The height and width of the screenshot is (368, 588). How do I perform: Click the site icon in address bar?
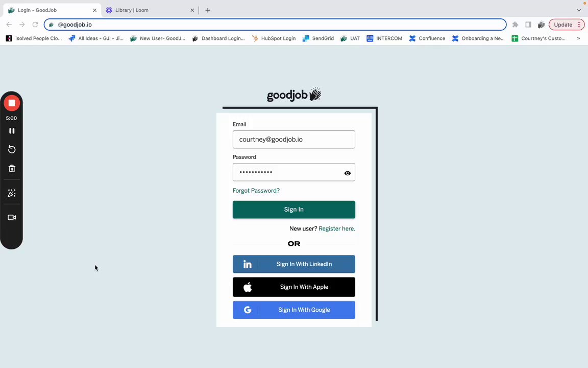[x=52, y=25]
